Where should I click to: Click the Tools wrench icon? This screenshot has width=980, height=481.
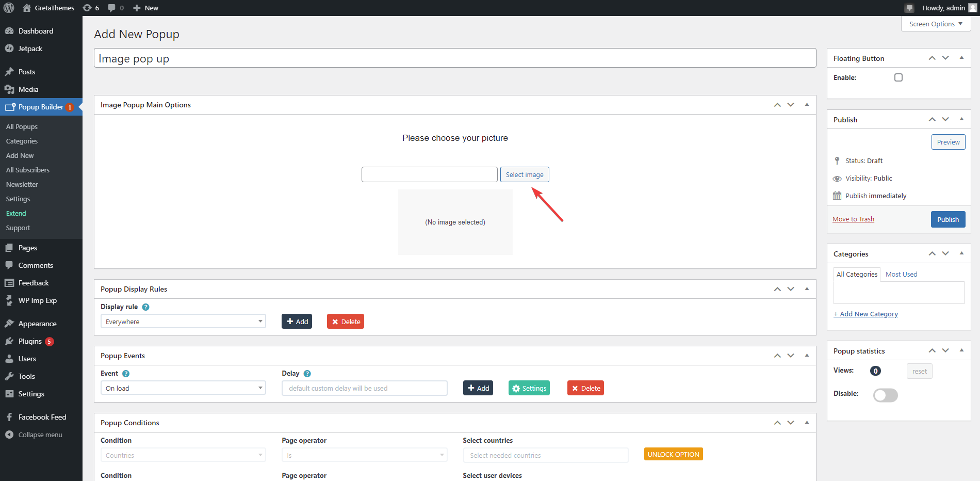point(9,376)
